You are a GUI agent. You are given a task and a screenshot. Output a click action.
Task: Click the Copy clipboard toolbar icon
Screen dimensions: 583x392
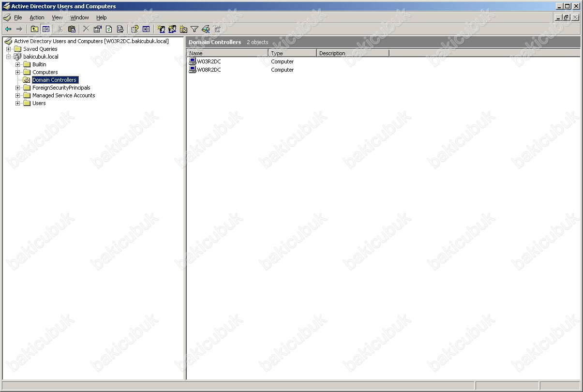tap(72, 29)
